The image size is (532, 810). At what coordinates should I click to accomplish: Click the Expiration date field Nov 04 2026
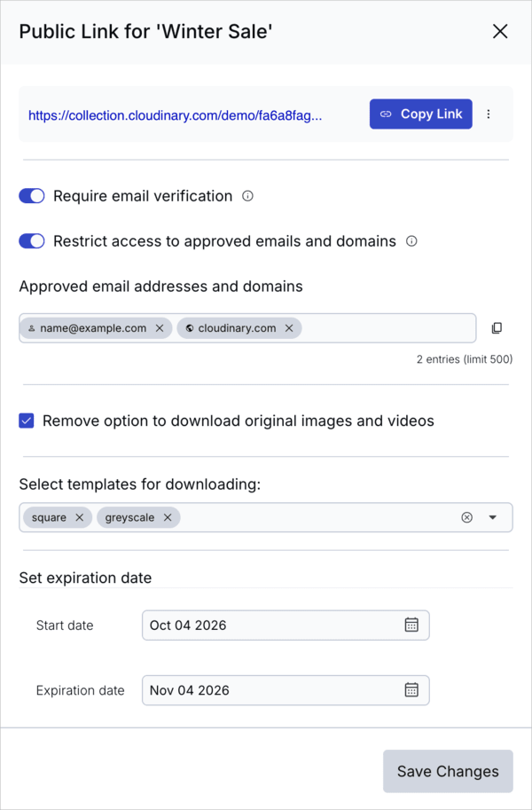(x=286, y=690)
